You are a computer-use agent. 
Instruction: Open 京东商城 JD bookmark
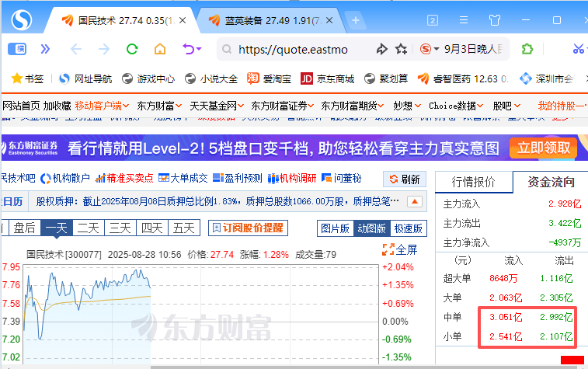327,78
